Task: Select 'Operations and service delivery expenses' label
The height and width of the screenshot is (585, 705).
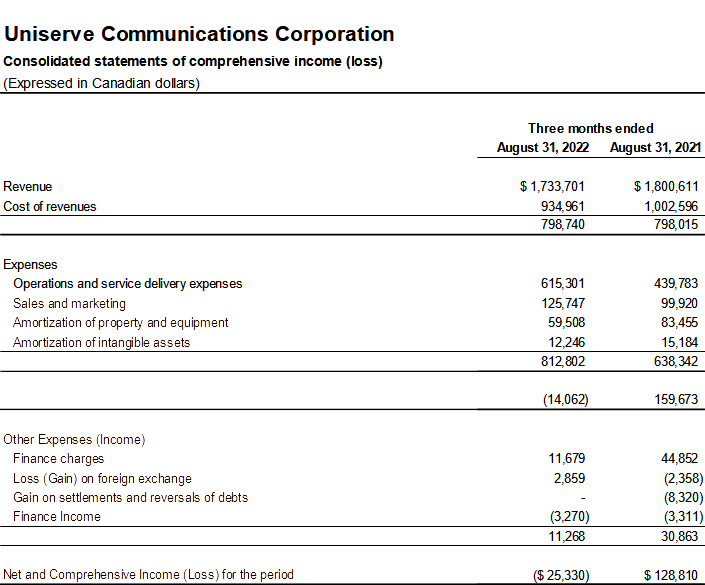Action: tap(128, 284)
